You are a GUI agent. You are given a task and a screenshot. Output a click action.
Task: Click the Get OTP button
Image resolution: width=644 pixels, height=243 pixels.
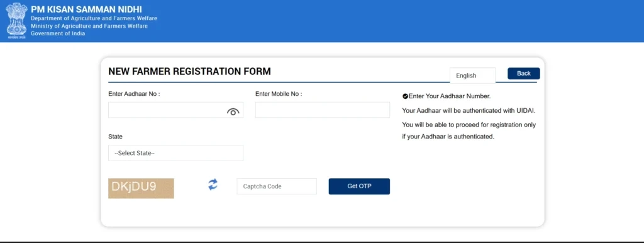(x=359, y=186)
